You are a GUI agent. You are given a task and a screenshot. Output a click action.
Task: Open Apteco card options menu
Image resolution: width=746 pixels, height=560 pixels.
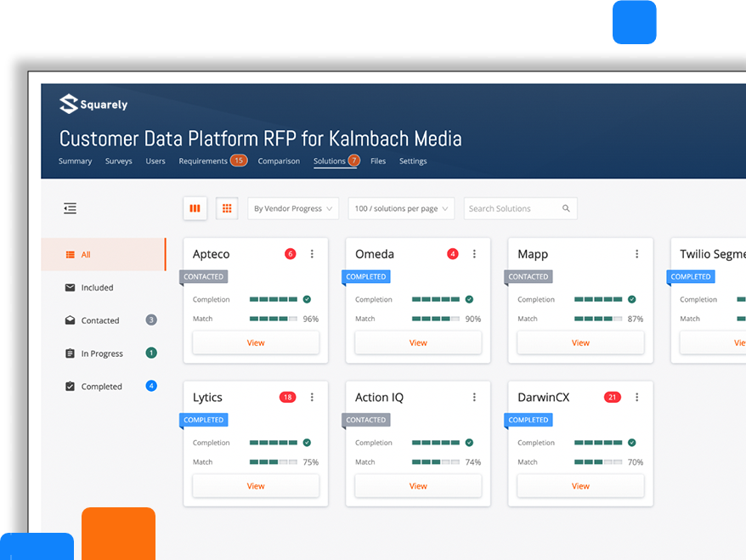coord(312,254)
